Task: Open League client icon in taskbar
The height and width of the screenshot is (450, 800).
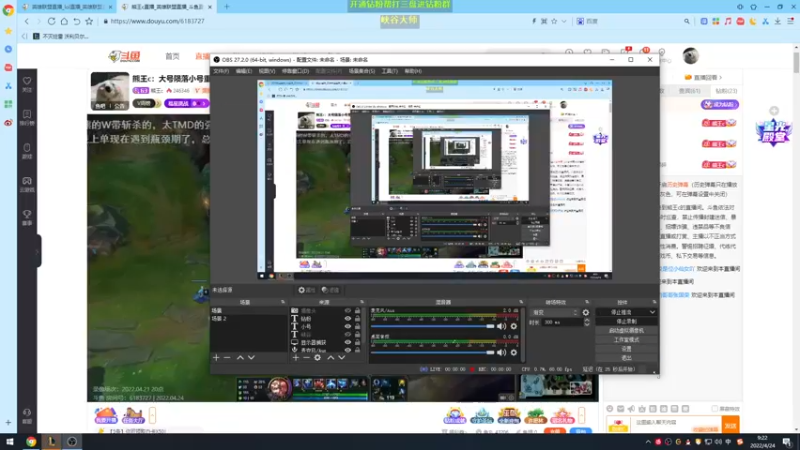Action: (52, 442)
